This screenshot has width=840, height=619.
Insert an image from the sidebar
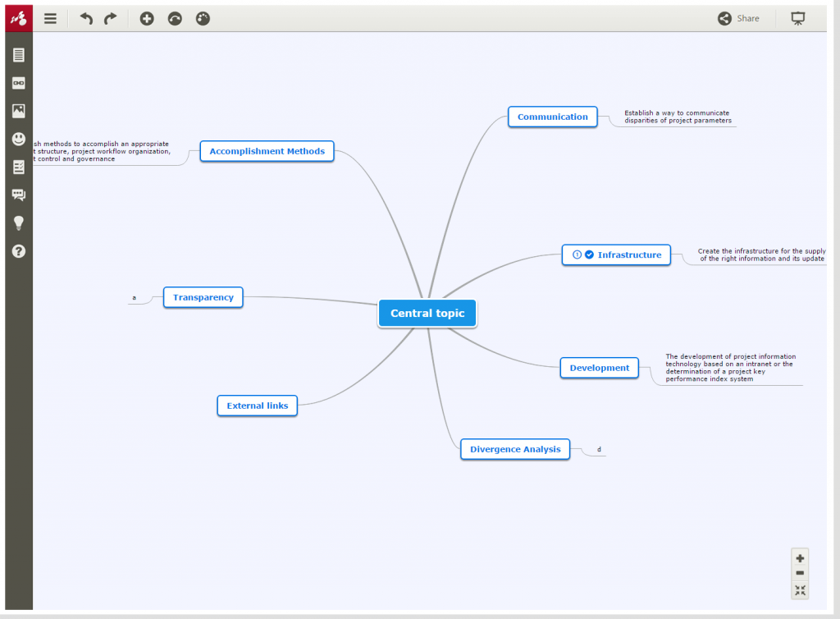(x=18, y=111)
